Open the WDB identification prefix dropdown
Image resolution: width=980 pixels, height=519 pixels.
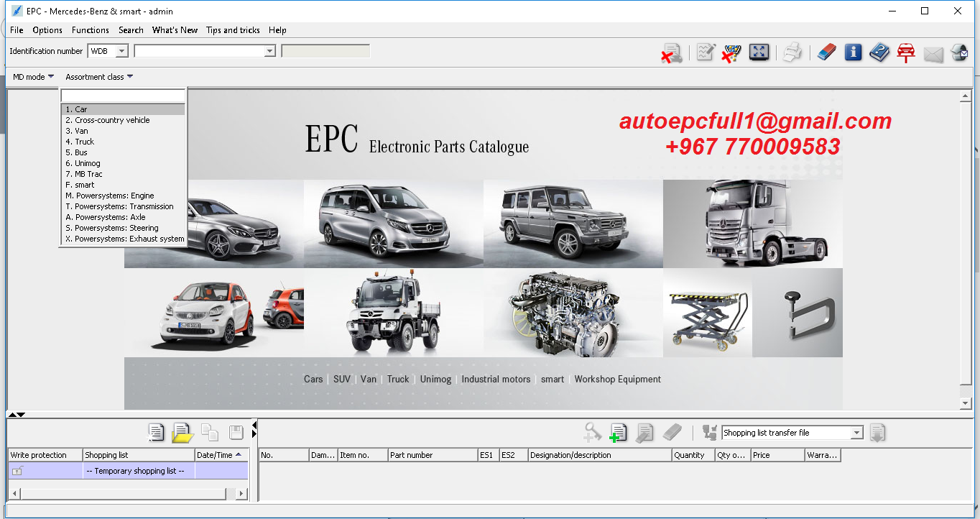click(121, 51)
